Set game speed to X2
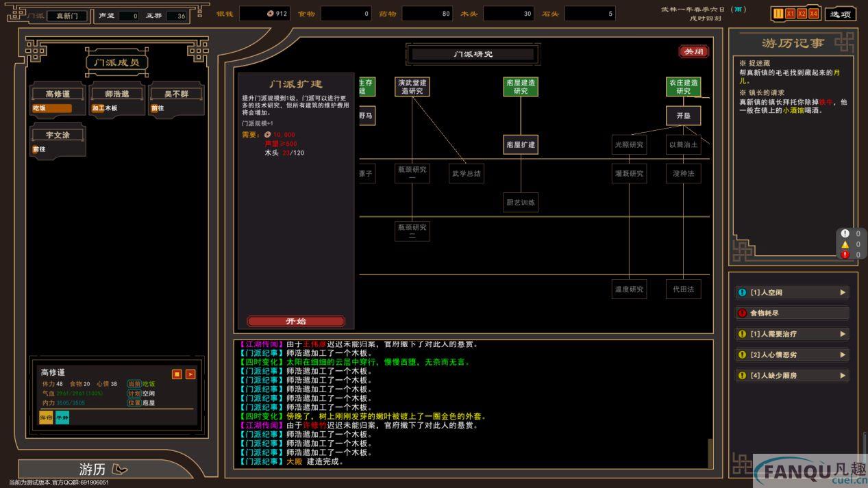Screen dimensions: 868x488 (802, 14)
